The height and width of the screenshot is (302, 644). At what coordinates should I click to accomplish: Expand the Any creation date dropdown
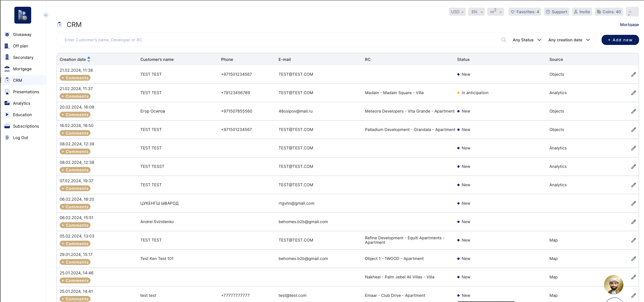pos(569,40)
